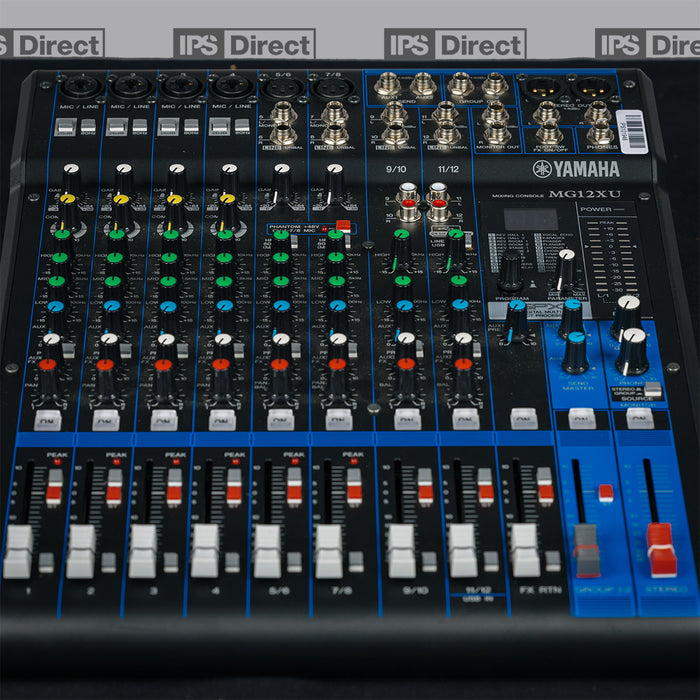Click the YAMAHA brand text
Viewport: 700px width, 700px height.
tap(587, 169)
